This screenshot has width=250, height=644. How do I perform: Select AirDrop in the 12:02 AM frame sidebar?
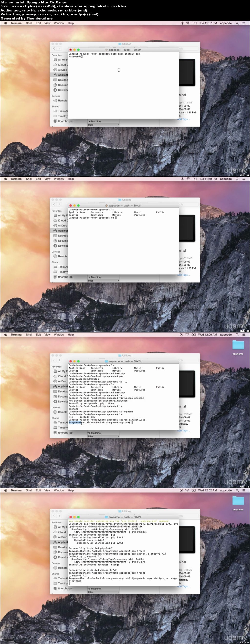point(60,537)
